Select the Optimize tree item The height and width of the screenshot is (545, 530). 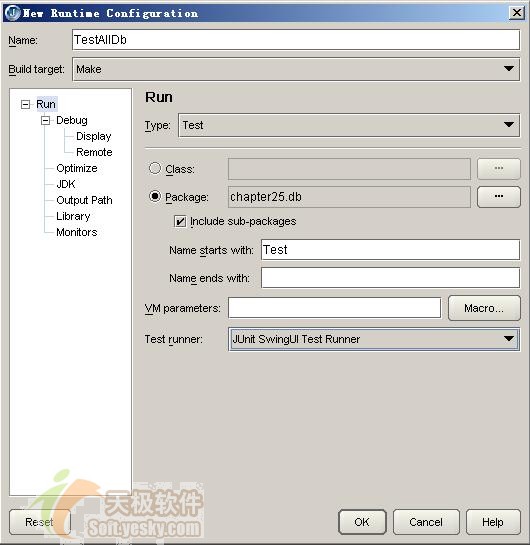(x=77, y=168)
